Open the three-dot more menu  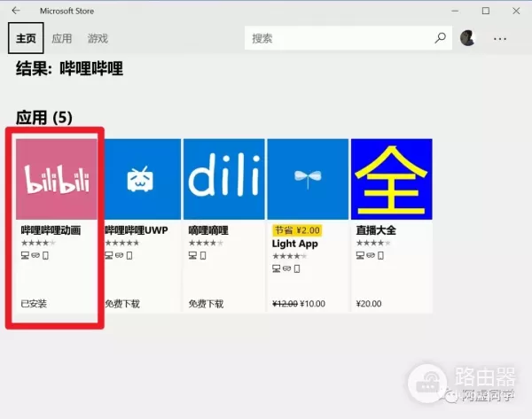(x=500, y=39)
